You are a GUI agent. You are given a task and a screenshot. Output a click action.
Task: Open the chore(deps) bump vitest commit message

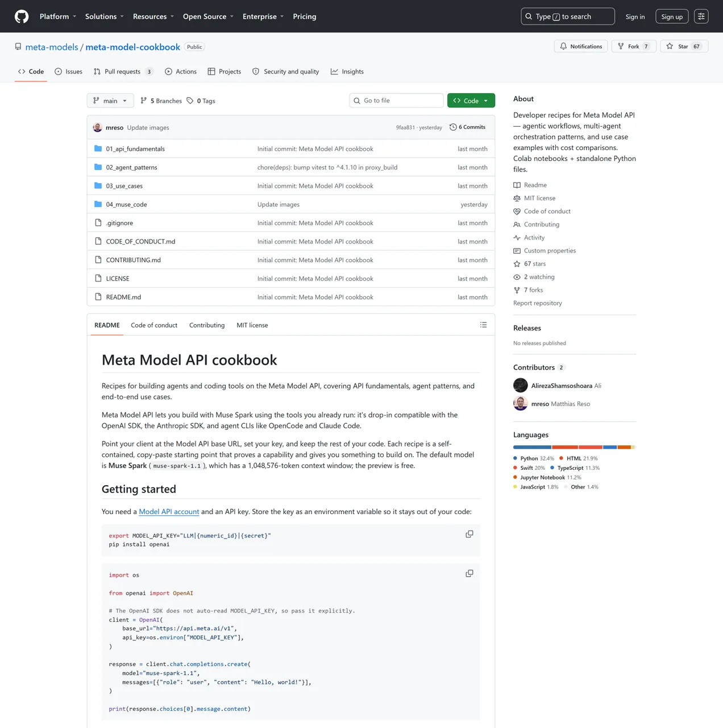[x=327, y=167]
